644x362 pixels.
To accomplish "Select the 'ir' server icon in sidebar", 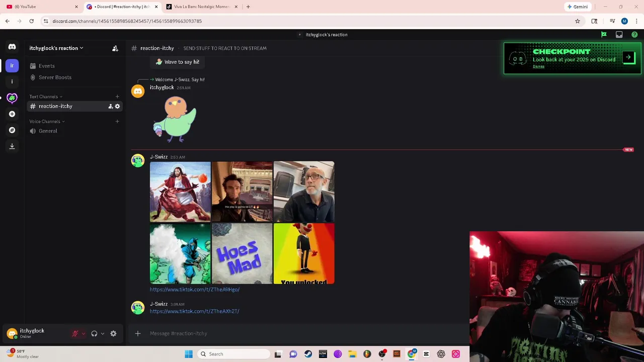I will point(12,65).
